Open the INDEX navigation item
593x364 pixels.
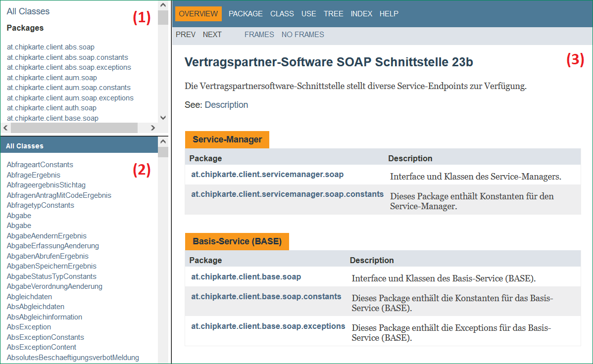coord(361,14)
